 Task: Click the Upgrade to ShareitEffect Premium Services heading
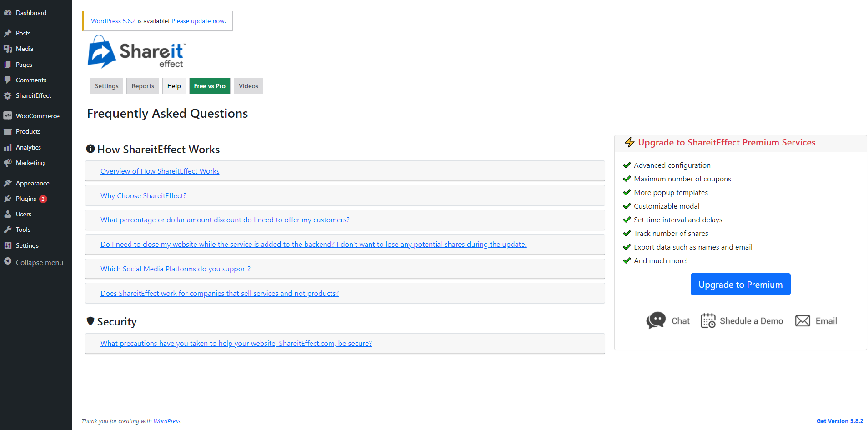point(727,142)
